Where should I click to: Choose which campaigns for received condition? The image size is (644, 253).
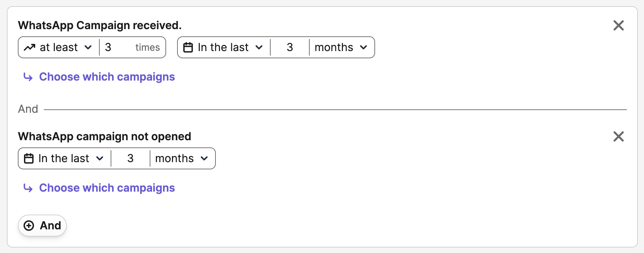coord(107,77)
